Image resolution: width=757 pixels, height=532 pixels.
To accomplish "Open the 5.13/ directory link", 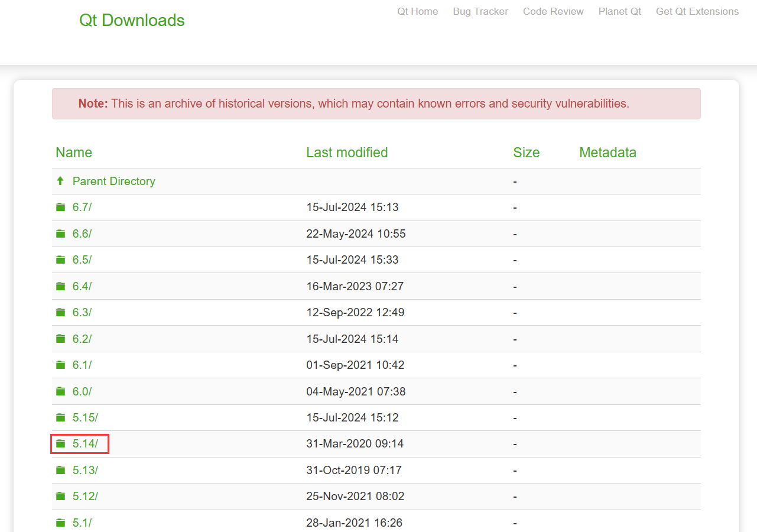I will pos(85,470).
